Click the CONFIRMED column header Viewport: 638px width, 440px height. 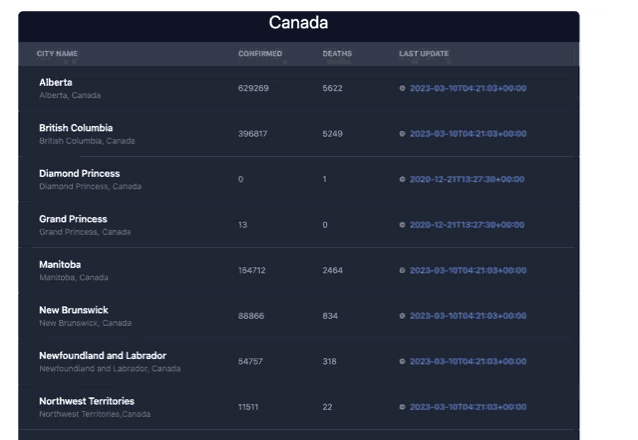coord(260,54)
